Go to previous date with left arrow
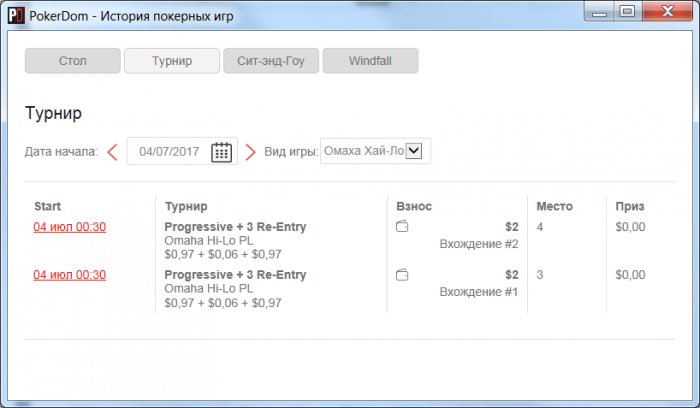 [112, 152]
